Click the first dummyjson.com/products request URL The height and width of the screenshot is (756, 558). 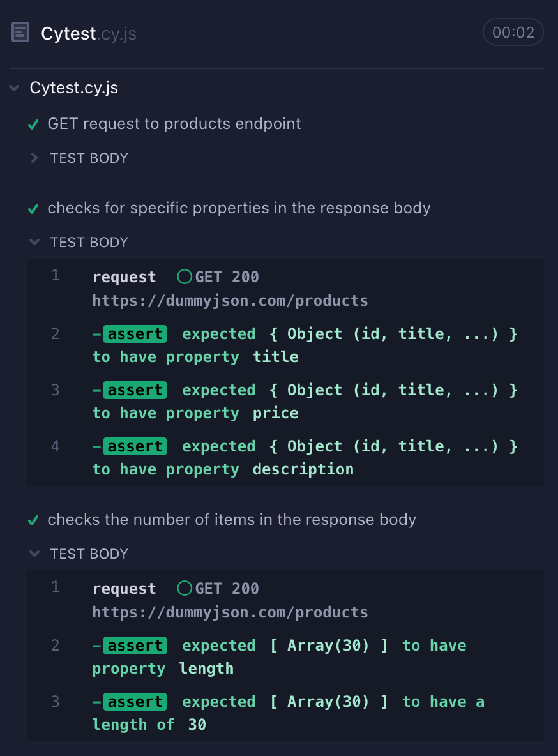(x=230, y=300)
